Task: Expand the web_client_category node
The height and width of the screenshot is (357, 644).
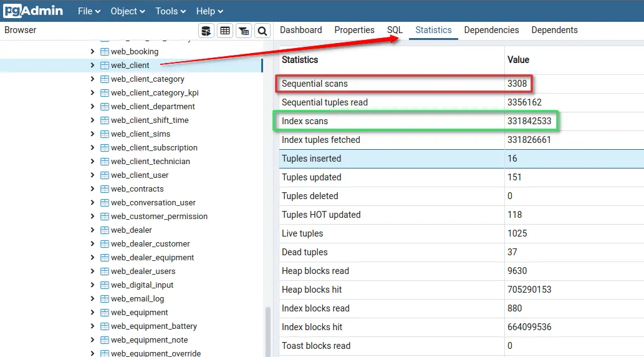Action: [x=92, y=79]
